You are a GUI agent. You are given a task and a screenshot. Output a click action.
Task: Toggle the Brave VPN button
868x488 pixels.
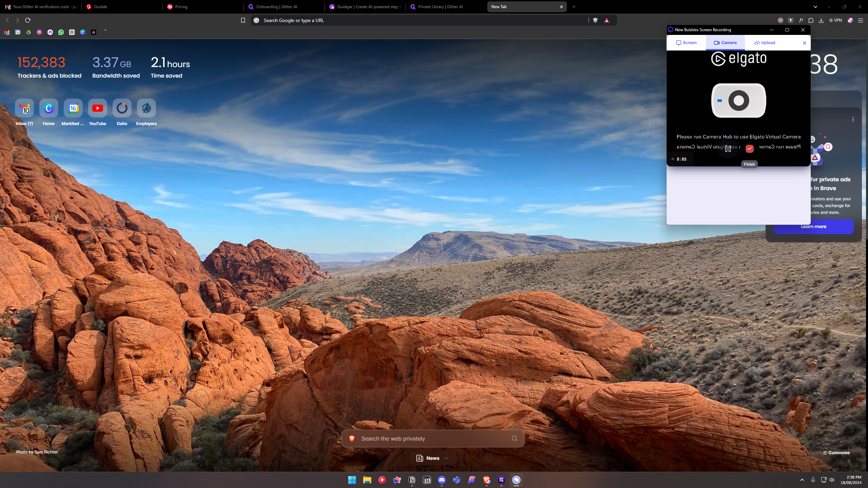pyautogui.click(x=836, y=20)
